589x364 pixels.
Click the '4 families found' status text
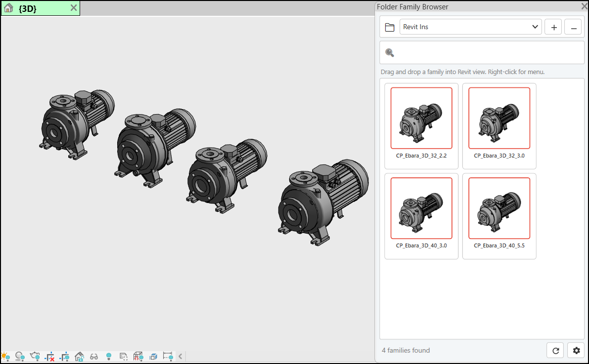(x=406, y=351)
